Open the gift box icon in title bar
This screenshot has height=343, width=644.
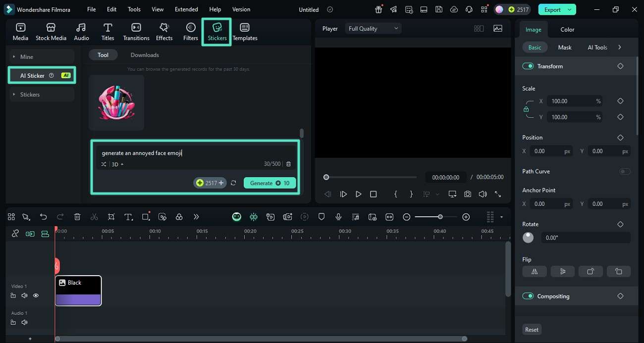378,9
